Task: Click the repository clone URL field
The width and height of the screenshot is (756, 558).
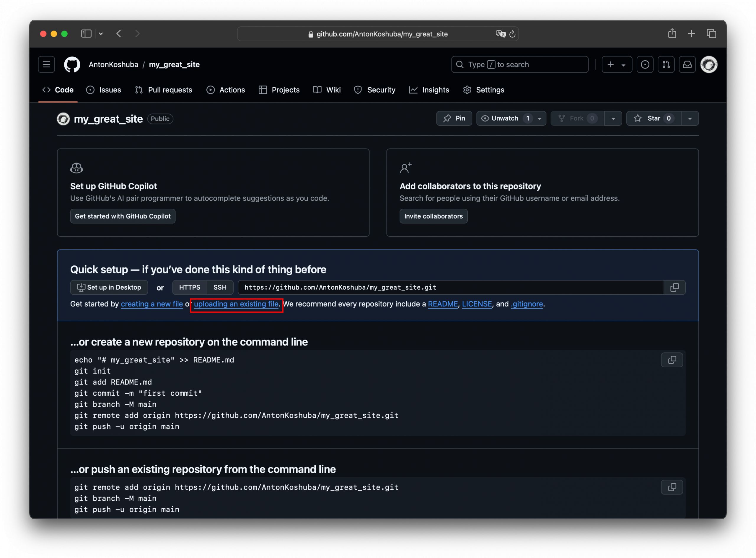Action: [451, 287]
